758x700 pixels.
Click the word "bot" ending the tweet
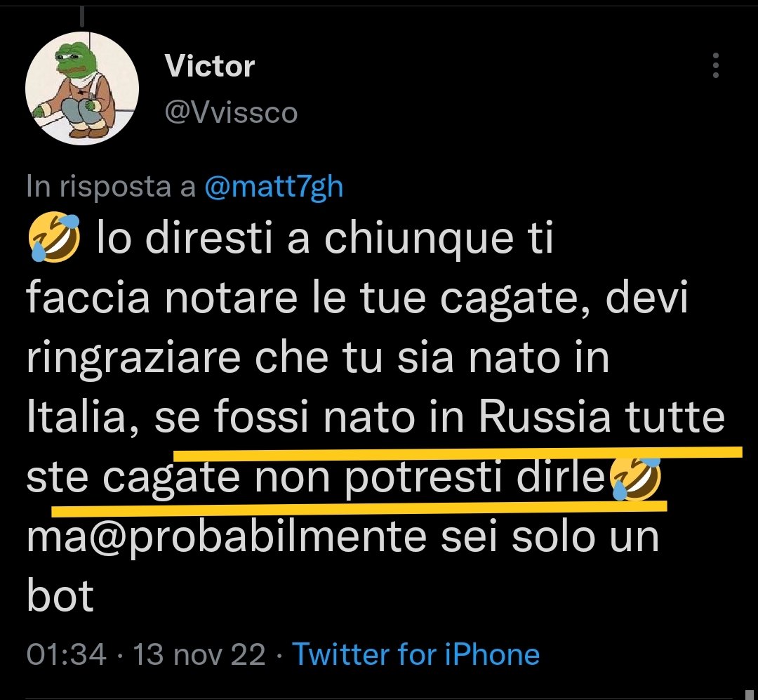(x=60, y=598)
